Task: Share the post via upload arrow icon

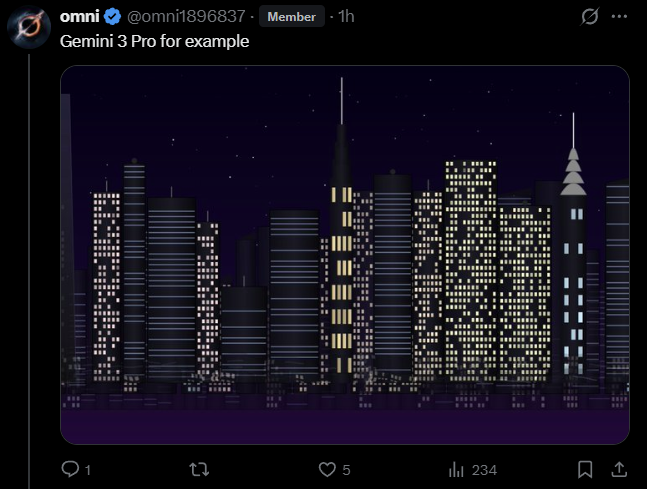Action: tap(619, 470)
